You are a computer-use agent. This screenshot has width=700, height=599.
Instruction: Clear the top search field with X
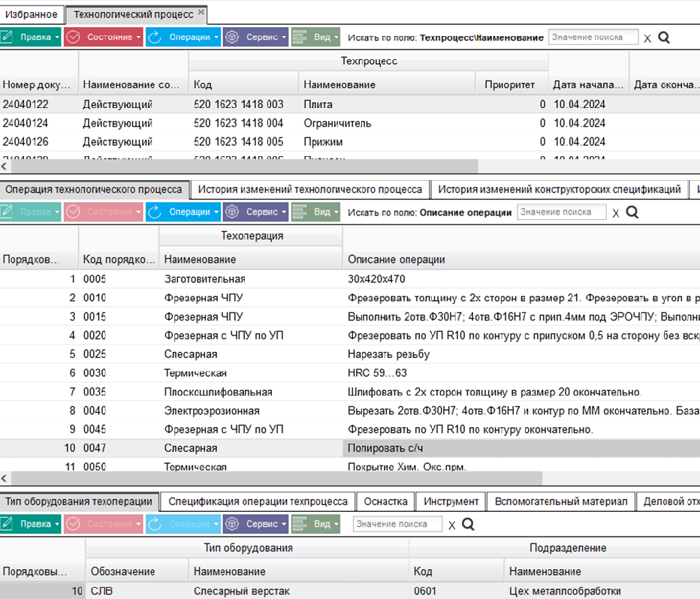[647, 38]
